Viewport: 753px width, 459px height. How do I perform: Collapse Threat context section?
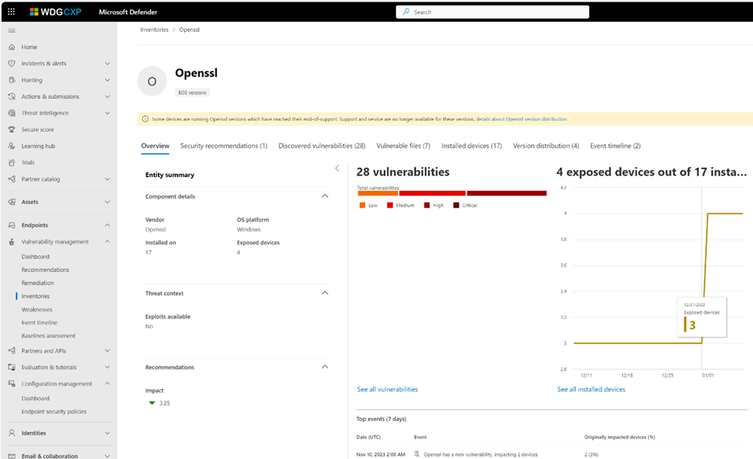tap(325, 293)
